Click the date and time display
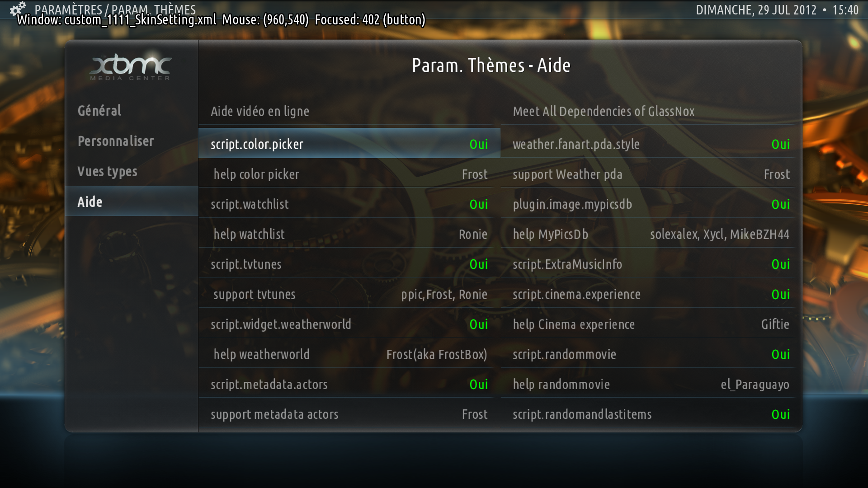Screen dimensions: 868x488 click(x=777, y=10)
